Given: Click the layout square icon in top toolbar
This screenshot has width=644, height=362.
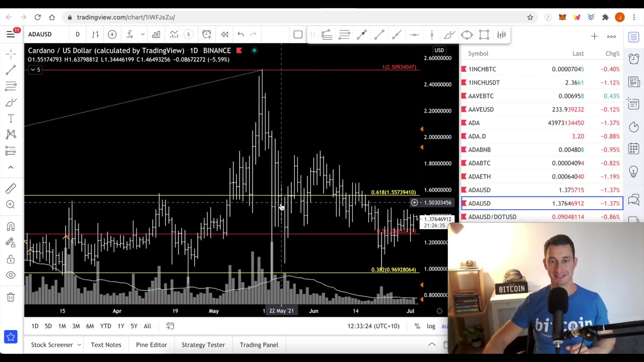Looking at the screenshot, I should (x=298, y=34).
